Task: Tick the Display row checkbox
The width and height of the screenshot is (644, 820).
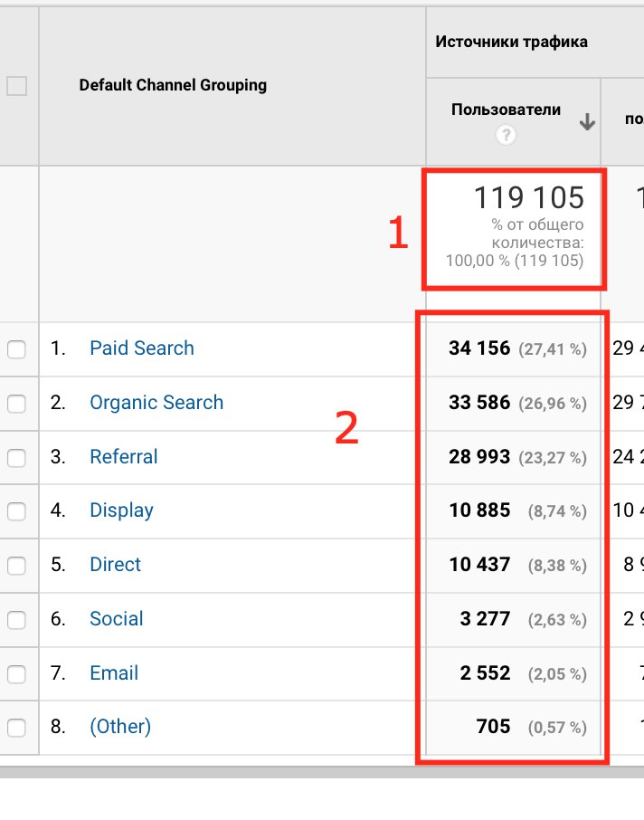Action: [17, 511]
